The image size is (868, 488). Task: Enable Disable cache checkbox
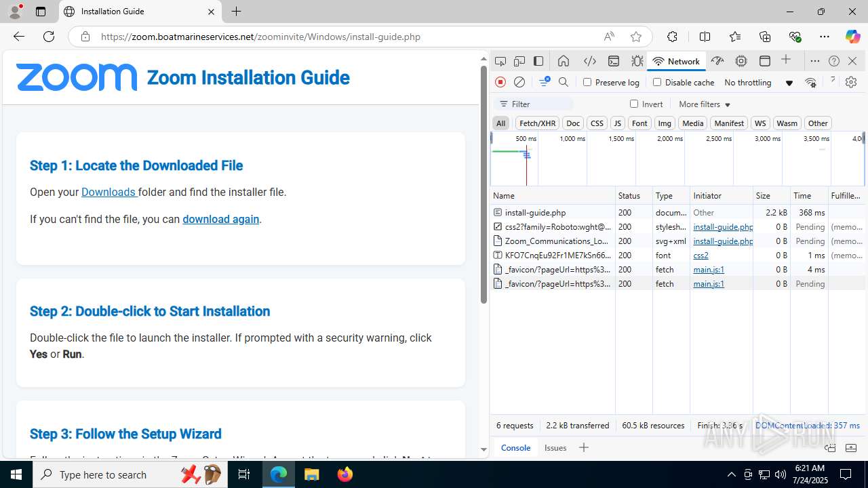pyautogui.click(x=656, y=82)
